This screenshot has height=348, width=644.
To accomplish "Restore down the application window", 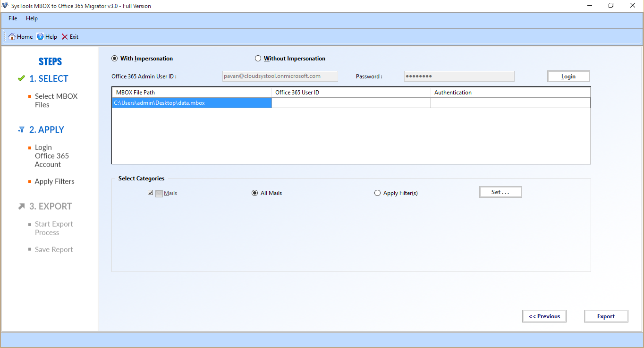I will (x=611, y=6).
